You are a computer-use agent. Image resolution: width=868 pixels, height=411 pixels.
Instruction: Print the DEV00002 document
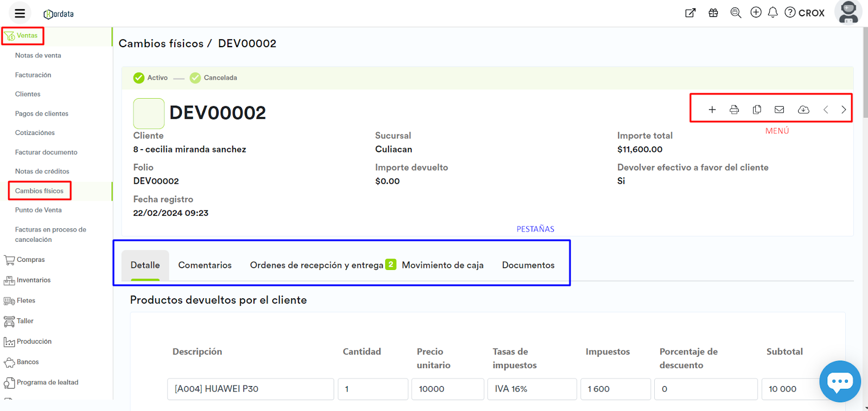point(734,110)
